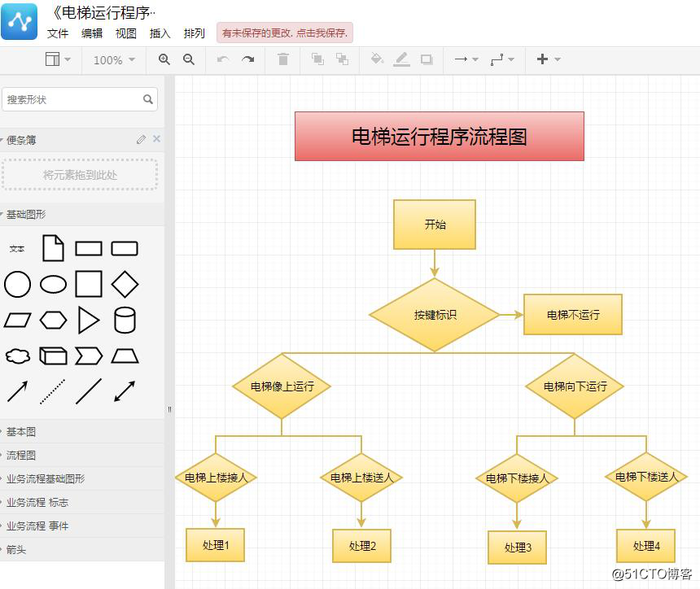This screenshot has width=700, height=589.
Task: Click the undo arrow icon
Action: coord(223,59)
